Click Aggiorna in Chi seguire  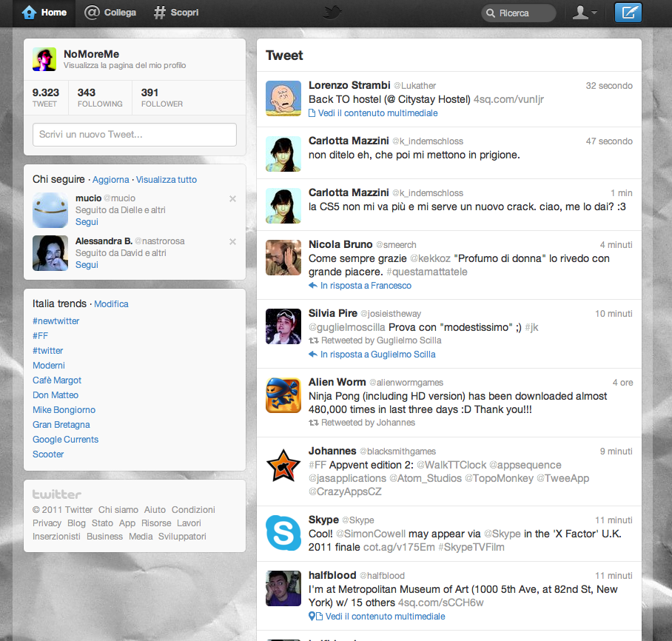point(110,180)
